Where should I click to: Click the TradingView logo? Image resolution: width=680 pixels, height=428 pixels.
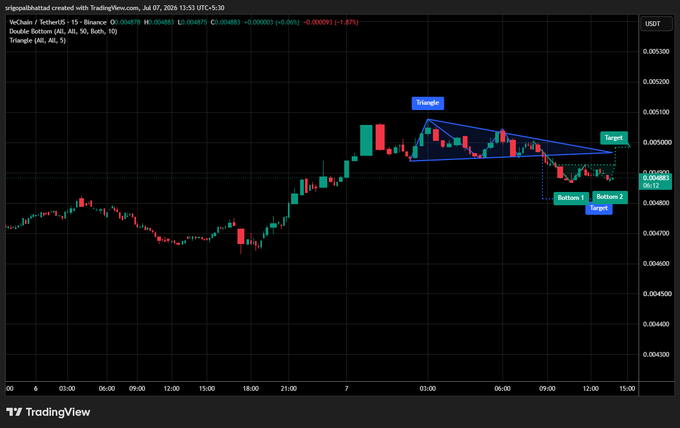(x=48, y=412)
